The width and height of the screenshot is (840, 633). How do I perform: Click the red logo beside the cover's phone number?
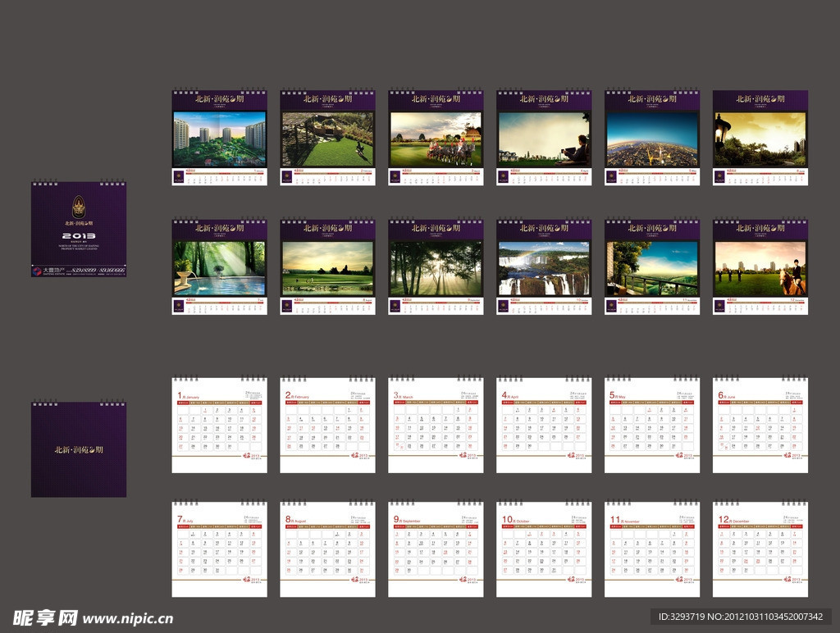[37, 270]
